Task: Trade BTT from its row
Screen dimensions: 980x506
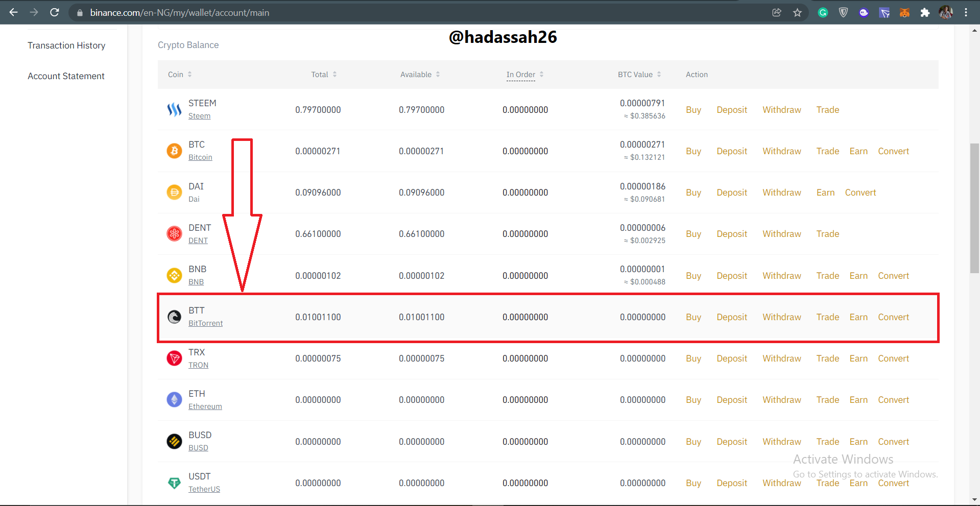Action: [x=827, y=317]
